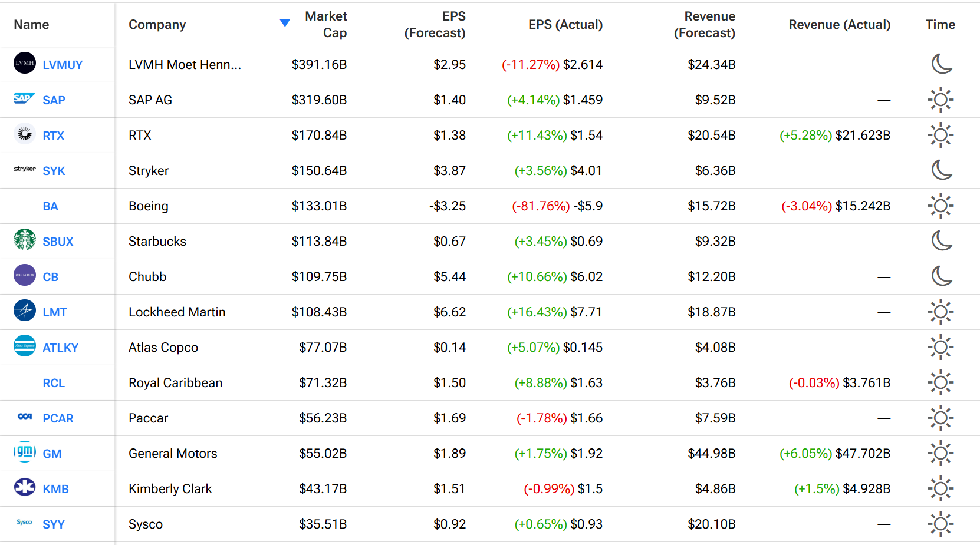
Task: Open the CB ticker link
Action: click(50, 277)
